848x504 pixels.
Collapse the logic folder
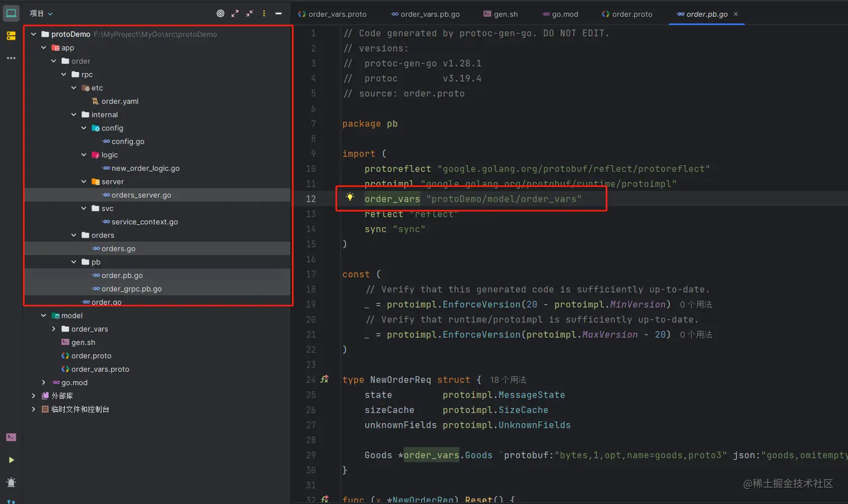point(84,155)
